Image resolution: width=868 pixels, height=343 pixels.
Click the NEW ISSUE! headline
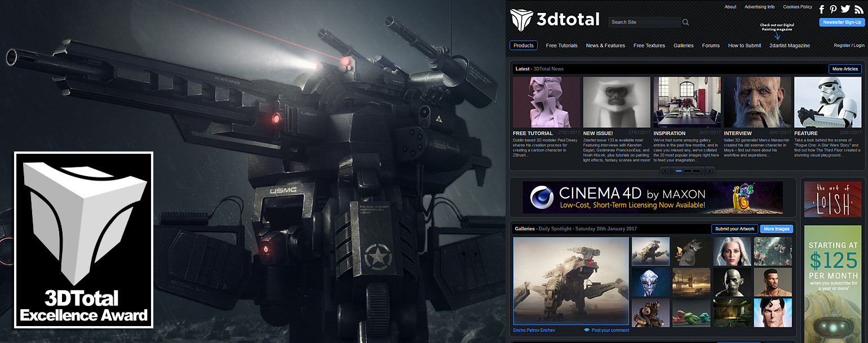click(x=598, y=133)
